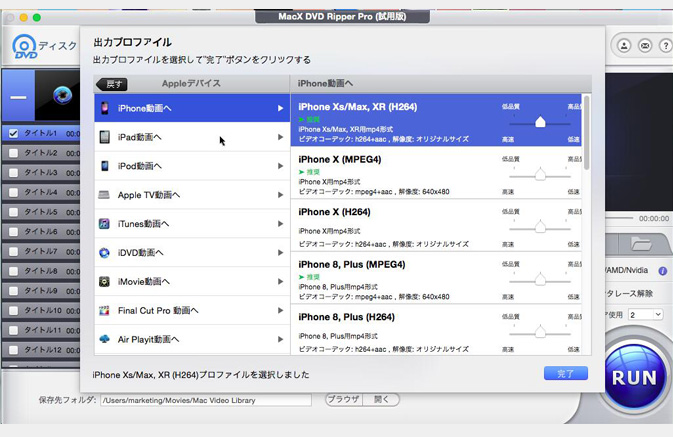Screen dimensions: 673x437
Task: Click the blue minus remove button
Action: point(18,96)
